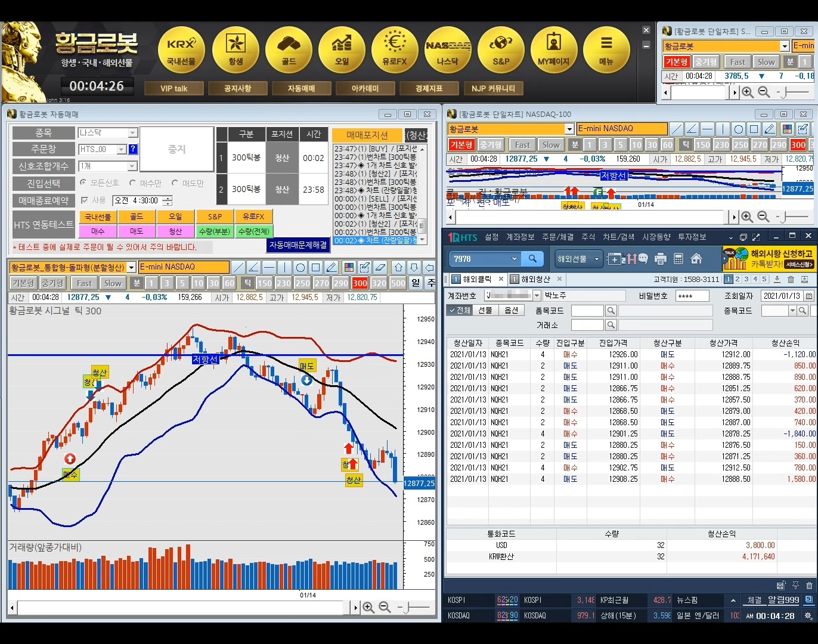Open the 차트/검색 menu in 1QHTS
This screenshot has width=818, height=644.
tap(618, 237)
